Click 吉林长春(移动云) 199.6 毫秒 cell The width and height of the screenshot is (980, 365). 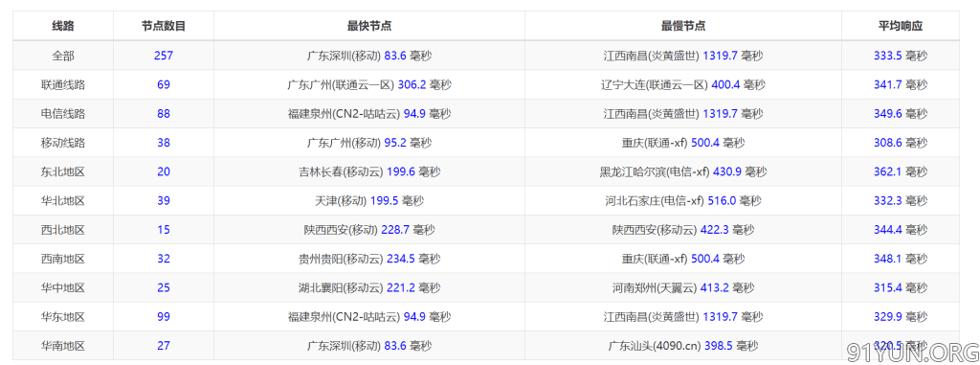click(369, 171)
